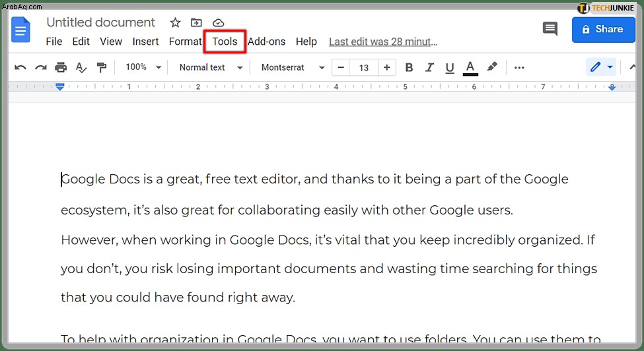The height and width of the screenshot is (351, 644).
Task: Click the word 'ecosystem' in the text
Action: pyautogui.click(x=95, y=210)
